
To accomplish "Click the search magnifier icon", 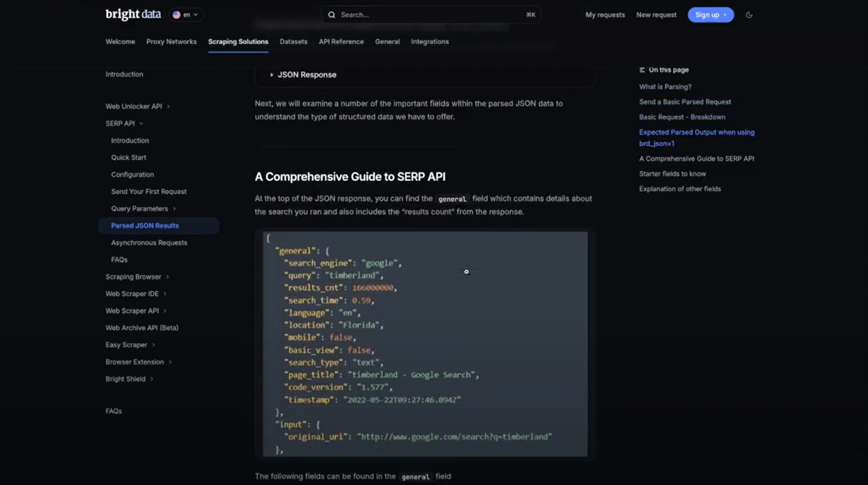I will click(x=331, y=15).
